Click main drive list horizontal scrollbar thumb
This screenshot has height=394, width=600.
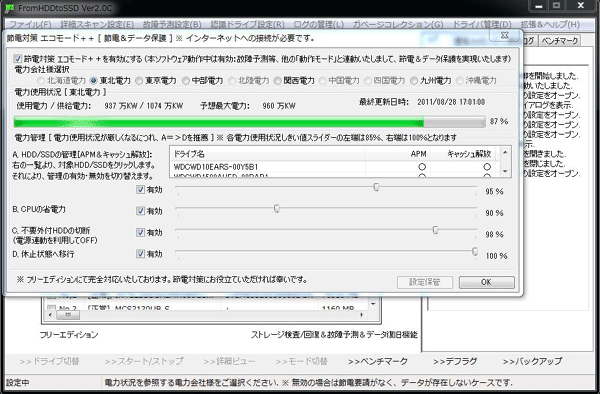pos(68,315)
